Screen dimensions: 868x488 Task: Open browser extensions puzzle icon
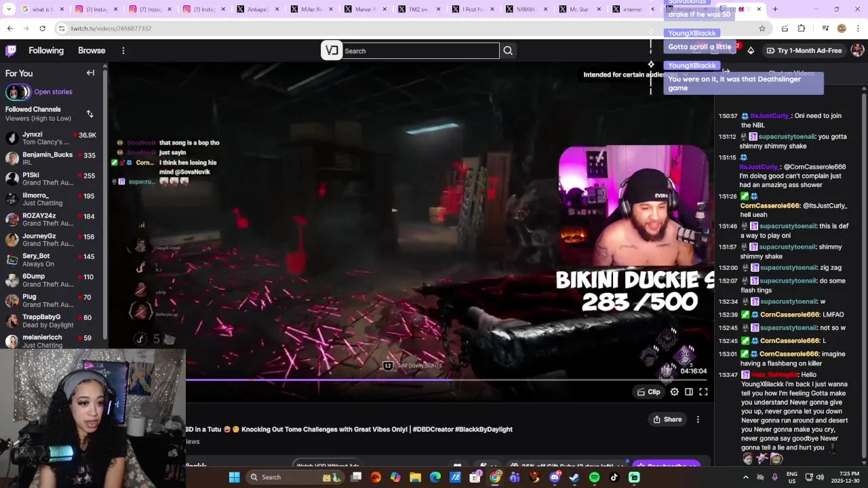(802, 28)
